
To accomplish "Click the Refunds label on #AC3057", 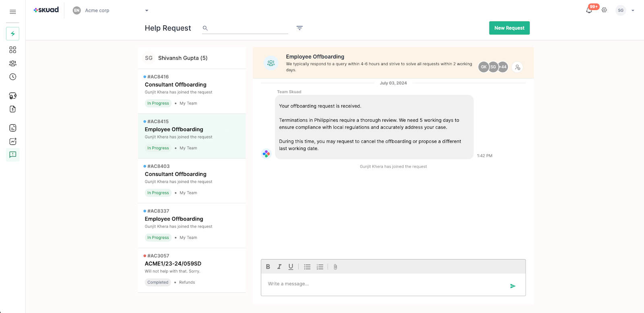I will tap(187, 282).
